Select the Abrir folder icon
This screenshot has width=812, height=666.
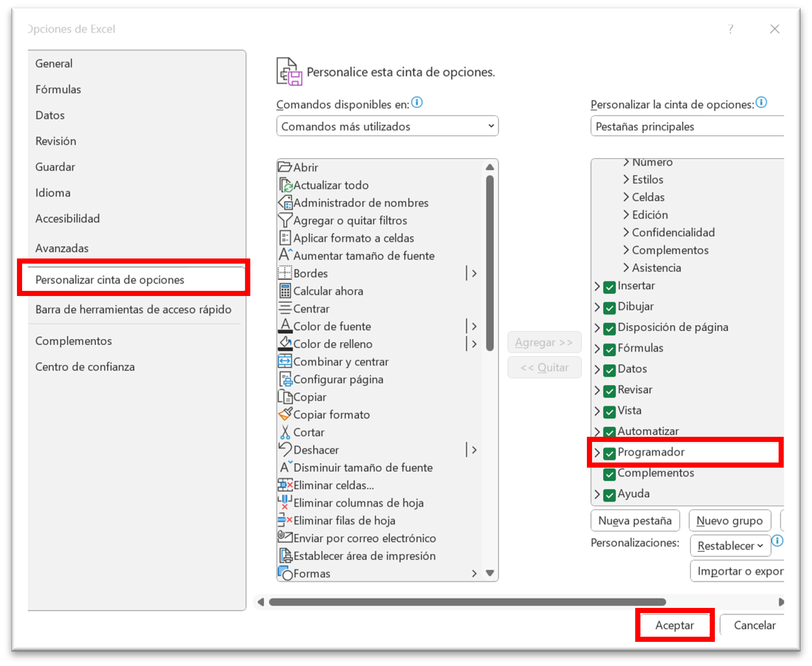click(x=285, y=167)
